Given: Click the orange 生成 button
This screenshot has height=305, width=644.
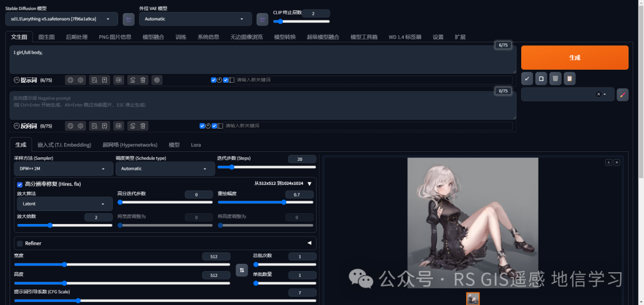Looking at the screenshot, I should click(575, 57).
